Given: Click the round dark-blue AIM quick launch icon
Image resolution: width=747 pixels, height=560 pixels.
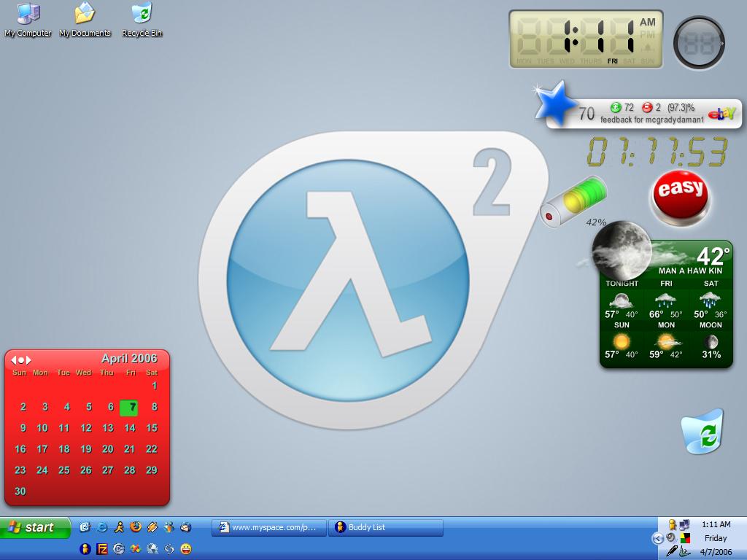Looking at the screenshot, I should coord(85,549).
